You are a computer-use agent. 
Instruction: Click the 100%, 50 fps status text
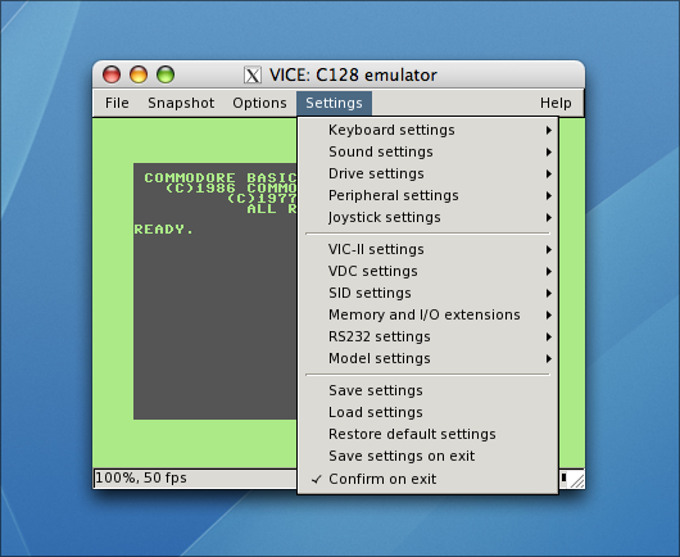point(141,478)
